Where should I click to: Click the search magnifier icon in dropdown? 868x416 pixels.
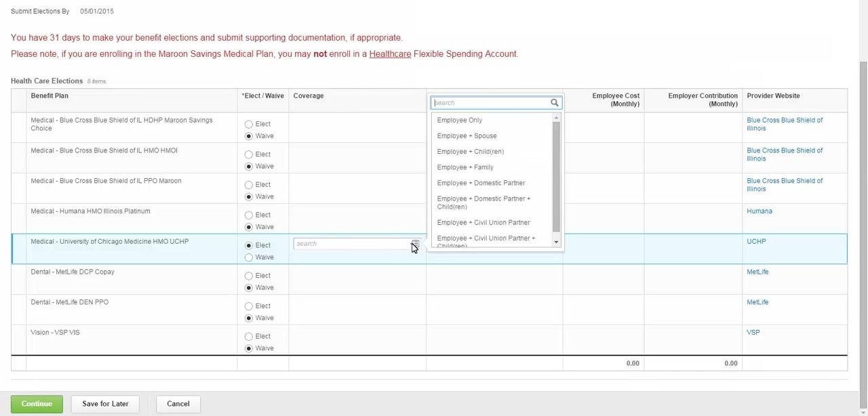pos(555,103)
